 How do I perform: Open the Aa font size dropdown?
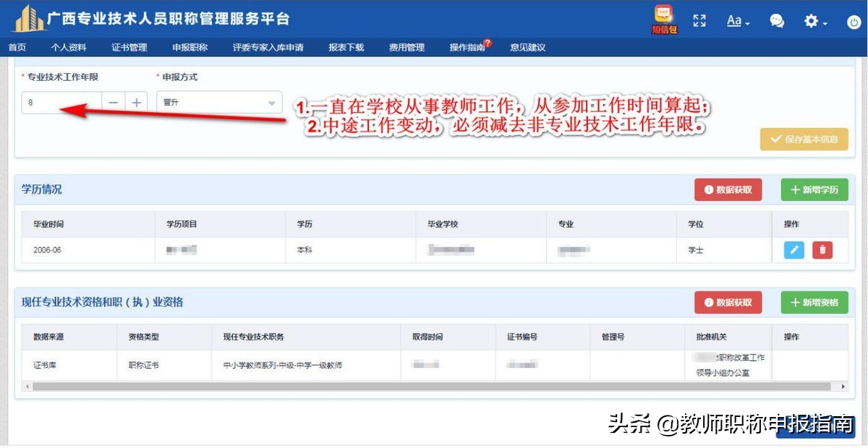tap(736, 21)
